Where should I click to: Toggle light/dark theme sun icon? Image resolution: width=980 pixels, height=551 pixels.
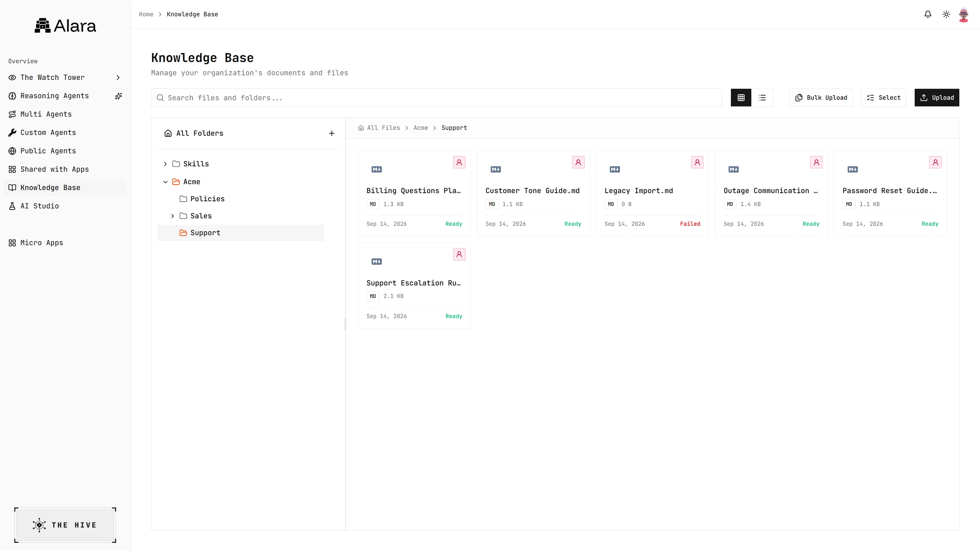tap(946, 14)
